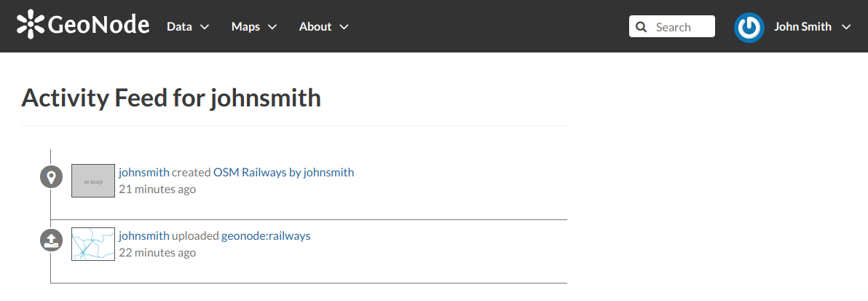The width and height of the screenshot is (868, 301).
Task: Click the GeoNode logo icon
Action: click(31, 25)
